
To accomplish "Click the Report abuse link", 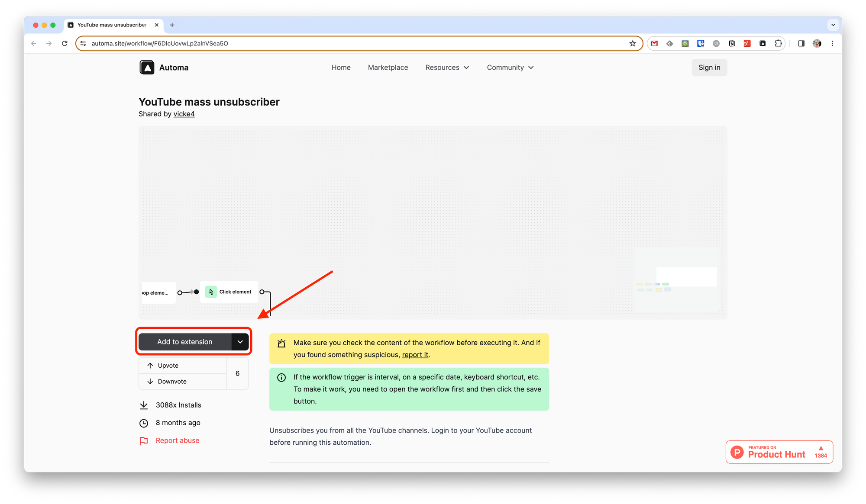I will (177, 440).
